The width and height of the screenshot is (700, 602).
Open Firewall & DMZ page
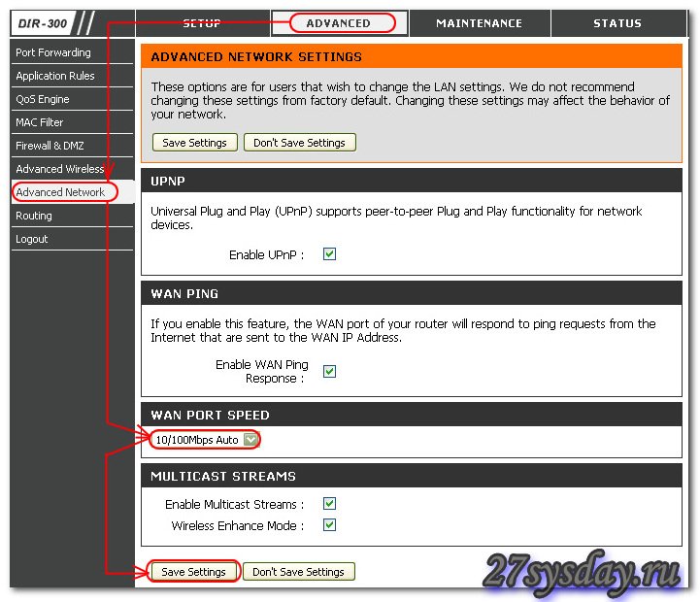(72, 145)
